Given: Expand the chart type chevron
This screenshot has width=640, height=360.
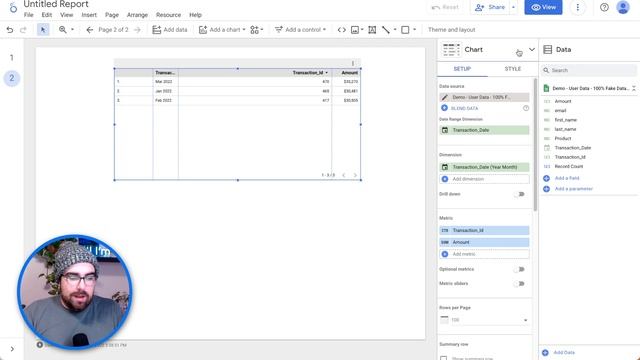Looking at the screenshot, I should pos(532,49).
